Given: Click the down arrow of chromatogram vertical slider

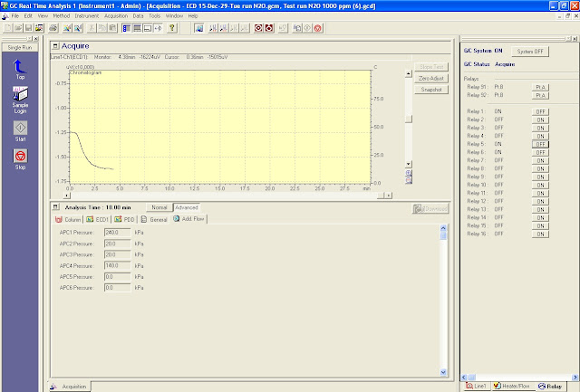Looking at the screenshot, I should click(x=409, y=164).
